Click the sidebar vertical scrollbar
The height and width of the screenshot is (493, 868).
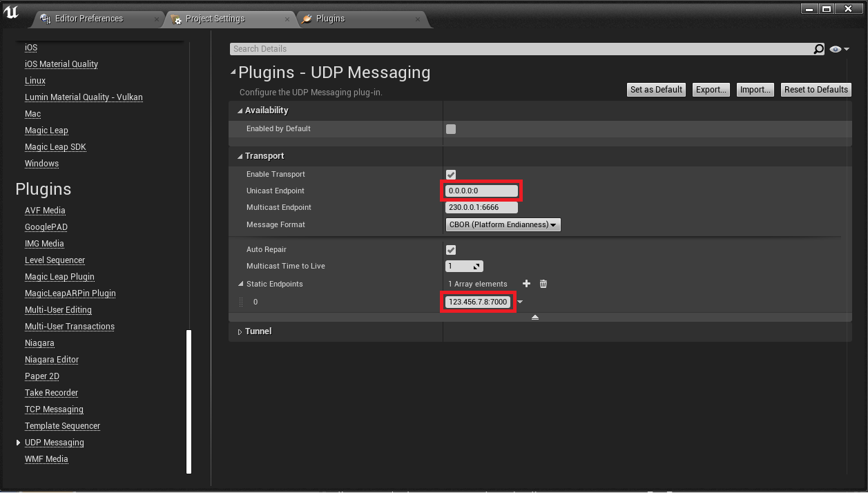(189, 402)
